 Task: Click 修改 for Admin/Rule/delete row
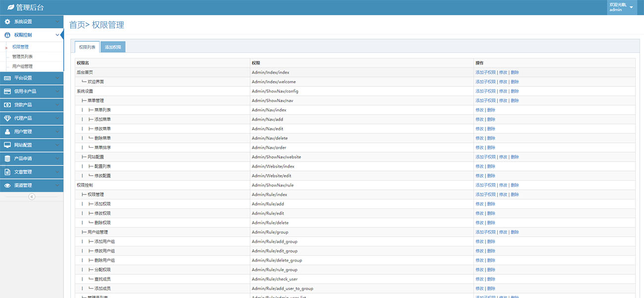pos(480,223)
